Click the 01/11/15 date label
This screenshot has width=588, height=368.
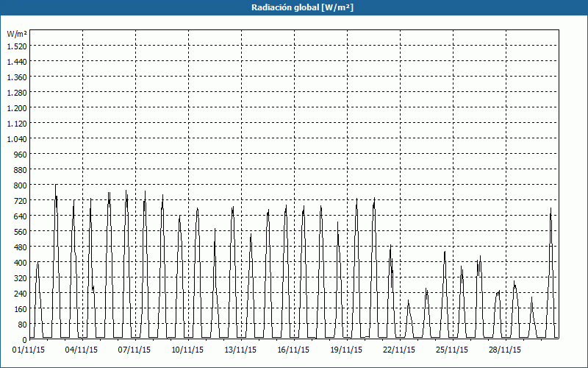click(x=29, y=350)
